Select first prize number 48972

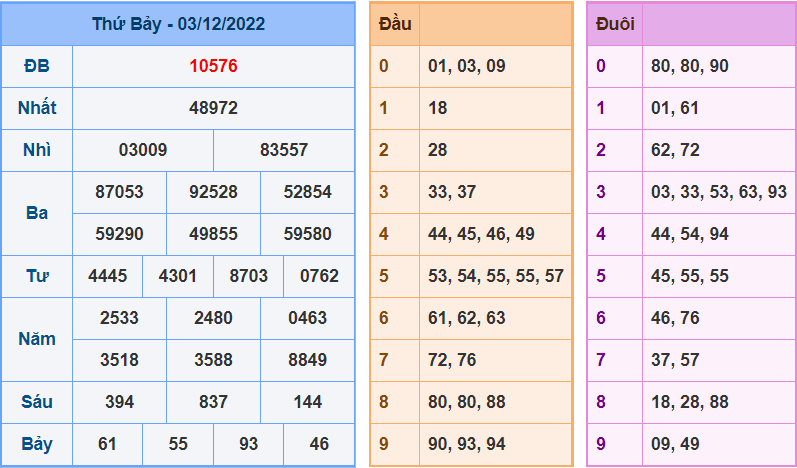213,108
